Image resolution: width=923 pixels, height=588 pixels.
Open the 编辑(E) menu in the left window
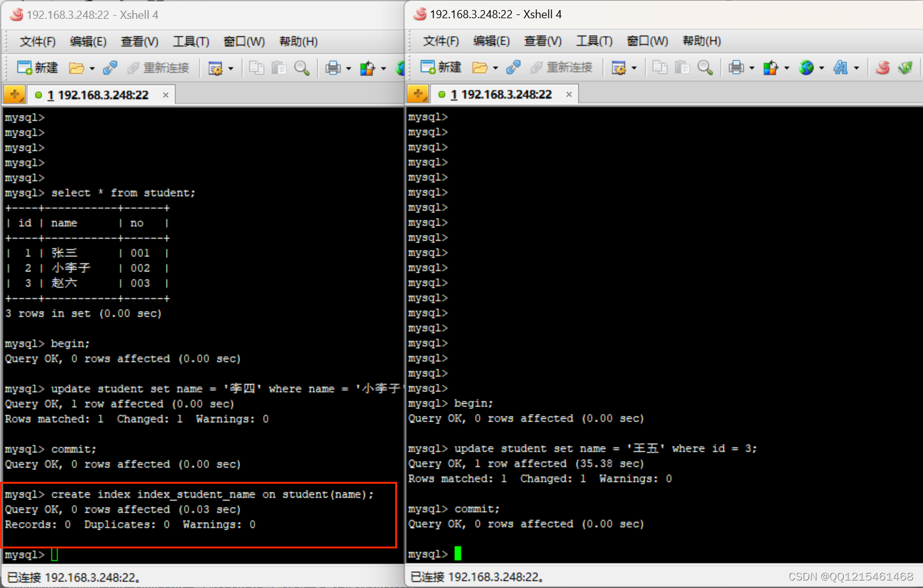click(x=88, y=41)
